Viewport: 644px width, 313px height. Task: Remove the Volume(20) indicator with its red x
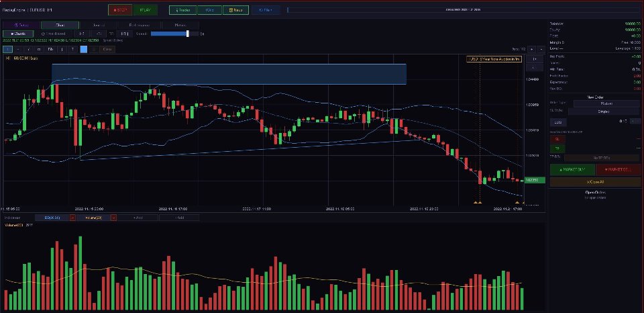pyautogui.click(x=114, y=218)
